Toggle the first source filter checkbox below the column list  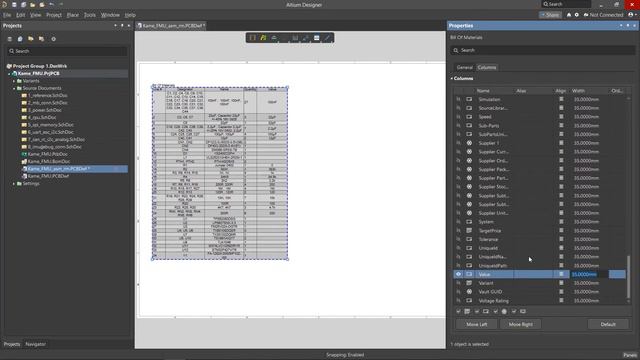click(x=458, y=311)
